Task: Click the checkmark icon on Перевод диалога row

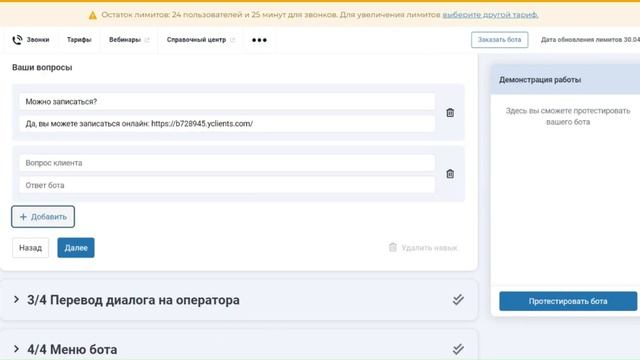Action: point(458,300)
